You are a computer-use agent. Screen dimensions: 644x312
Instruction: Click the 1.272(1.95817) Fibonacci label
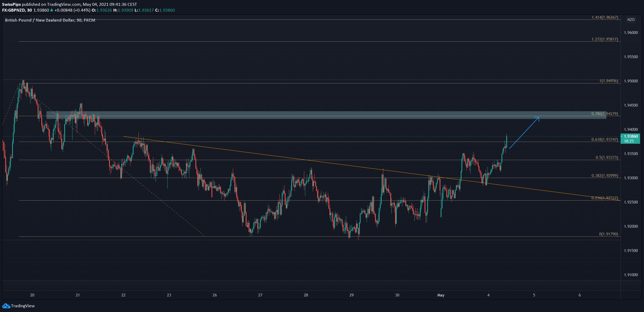[605, 39]
